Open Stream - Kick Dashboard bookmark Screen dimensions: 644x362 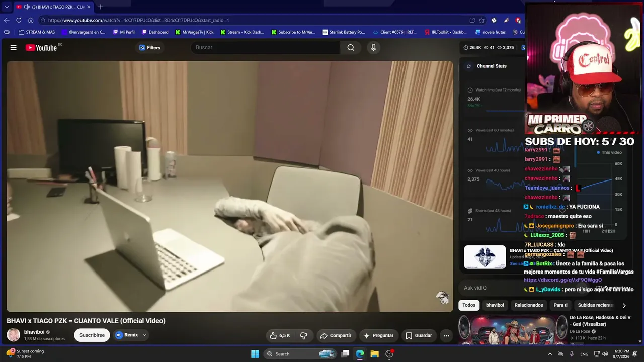242,32
